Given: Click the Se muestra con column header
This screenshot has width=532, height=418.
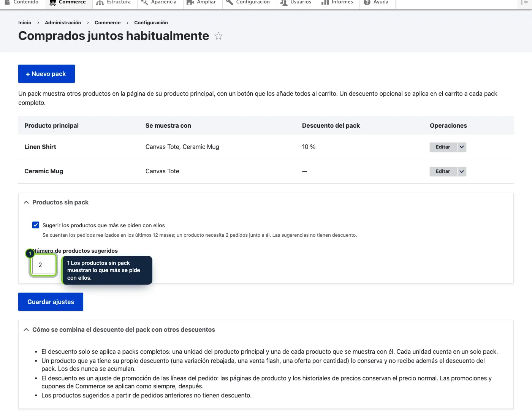Looking at the screenshot, I should pos(168,126).
